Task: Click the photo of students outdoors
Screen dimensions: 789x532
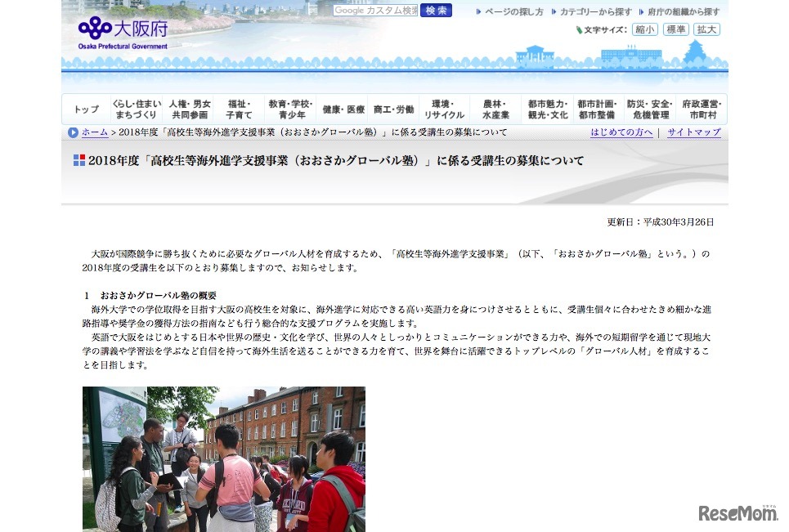Action: click(x=223, y=460)
